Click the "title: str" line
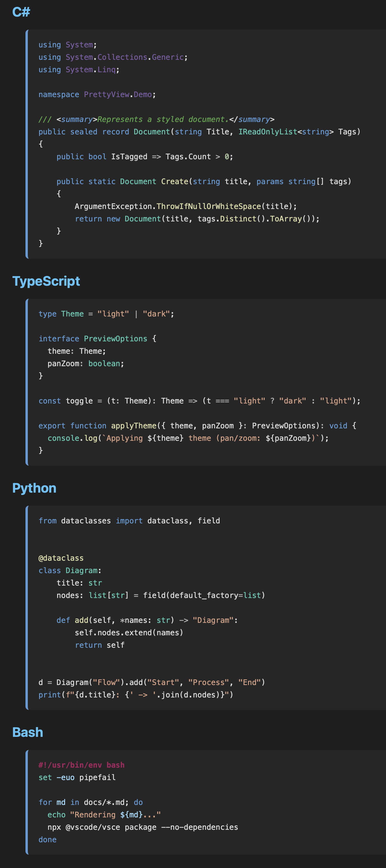 (79, 583)
